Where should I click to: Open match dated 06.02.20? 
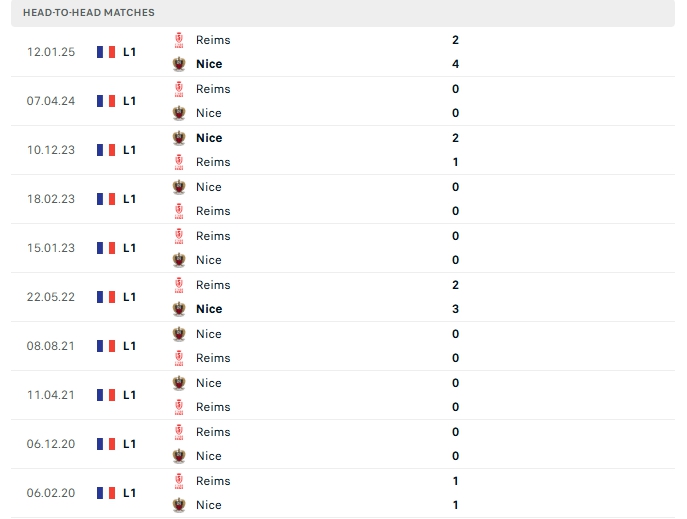tap(343, 493)
